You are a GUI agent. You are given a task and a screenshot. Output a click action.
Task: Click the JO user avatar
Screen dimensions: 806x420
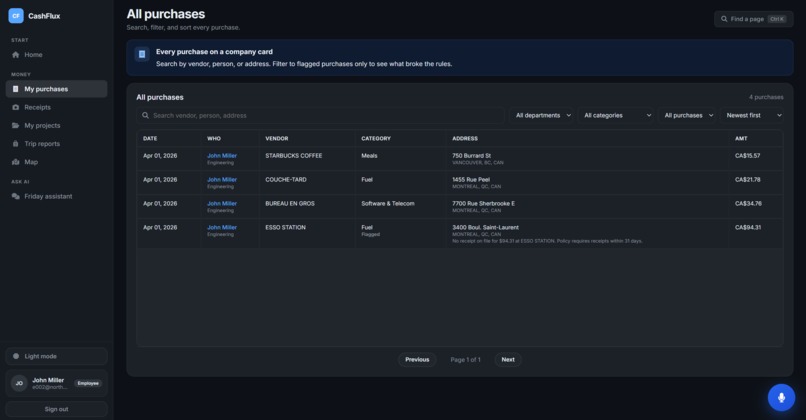point(19,383)
